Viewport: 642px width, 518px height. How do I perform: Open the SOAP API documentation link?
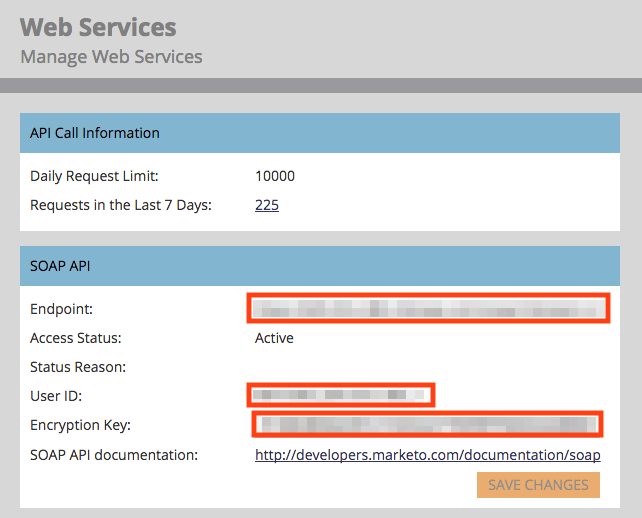(x=427, y=455)
